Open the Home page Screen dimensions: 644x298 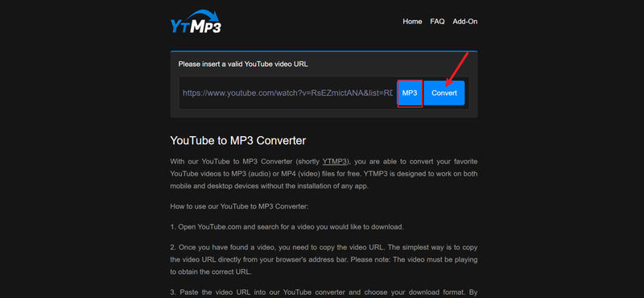coord(412,22)
